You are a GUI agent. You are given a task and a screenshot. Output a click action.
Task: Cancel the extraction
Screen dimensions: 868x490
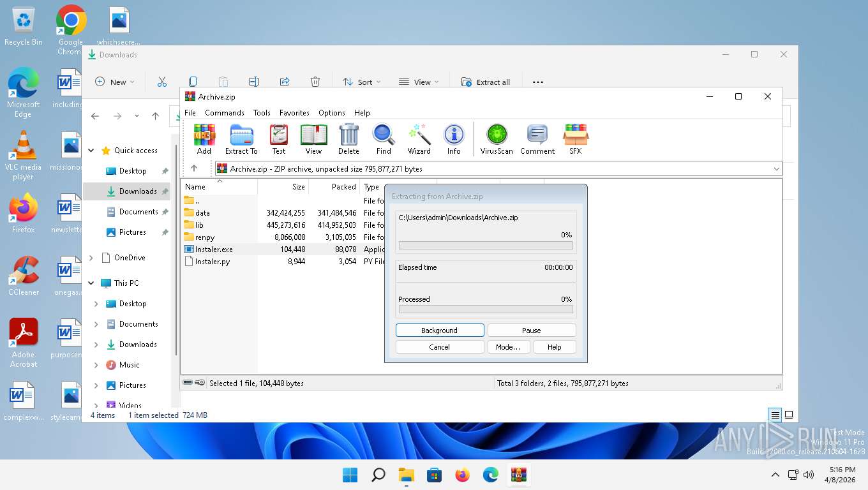[x=440, y=347]
